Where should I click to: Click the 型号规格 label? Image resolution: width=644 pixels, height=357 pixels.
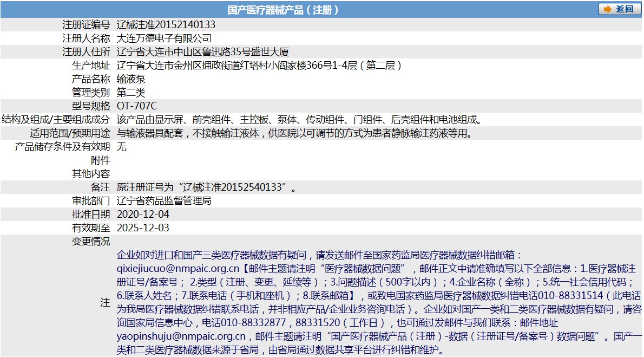91,106
